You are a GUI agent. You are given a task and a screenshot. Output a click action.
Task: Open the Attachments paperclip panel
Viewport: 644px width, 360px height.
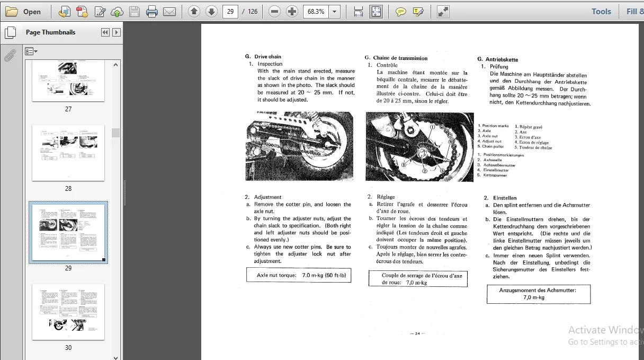[x=10, y=55]
